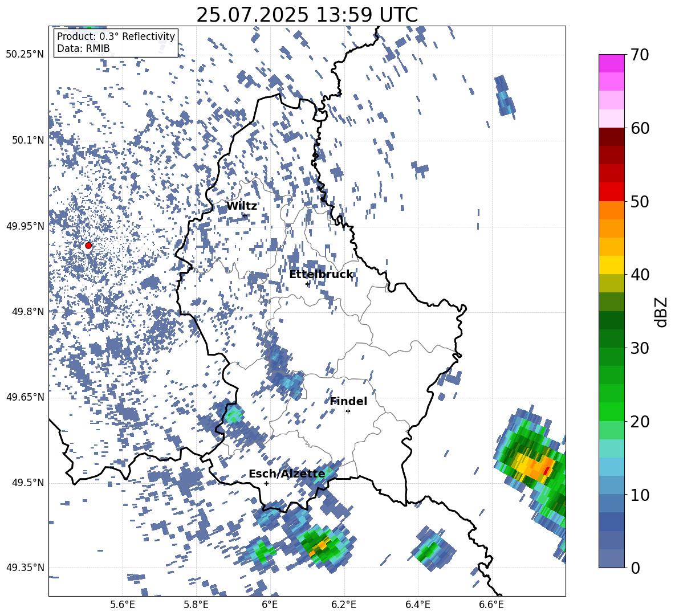Click the 70 tick label on colorbar

640,55
